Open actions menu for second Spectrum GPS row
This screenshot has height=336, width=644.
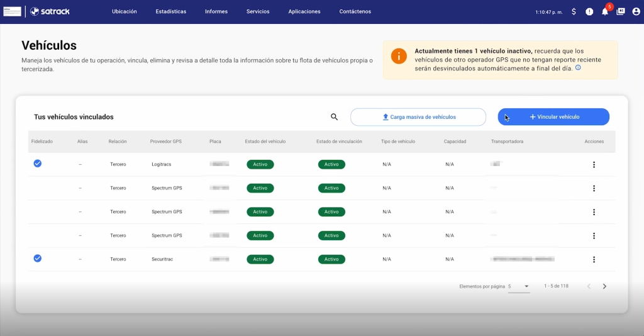click(594, 213)
